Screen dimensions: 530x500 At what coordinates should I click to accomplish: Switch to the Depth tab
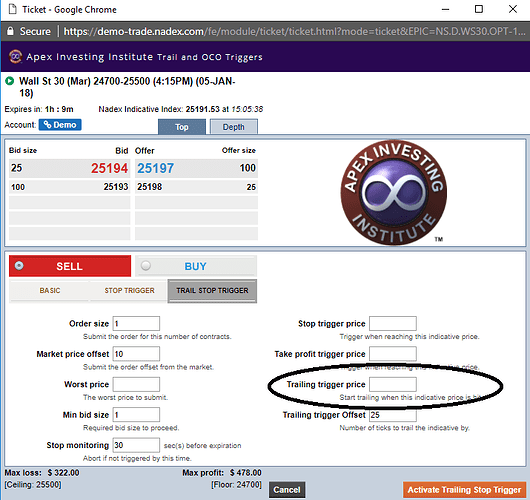[234, 127]
